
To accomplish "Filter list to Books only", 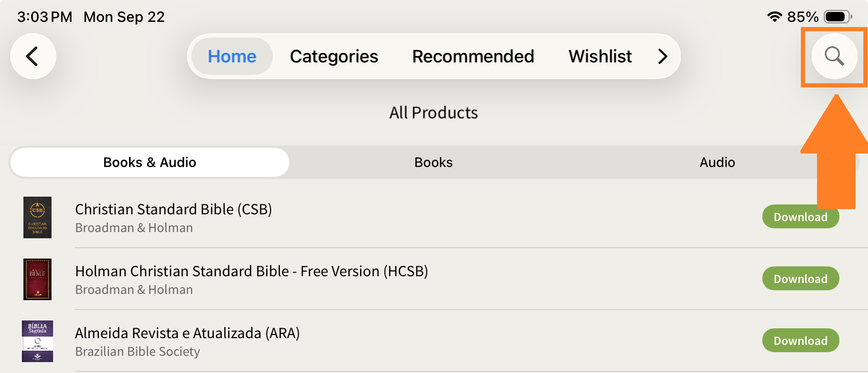I will [433, 162].
